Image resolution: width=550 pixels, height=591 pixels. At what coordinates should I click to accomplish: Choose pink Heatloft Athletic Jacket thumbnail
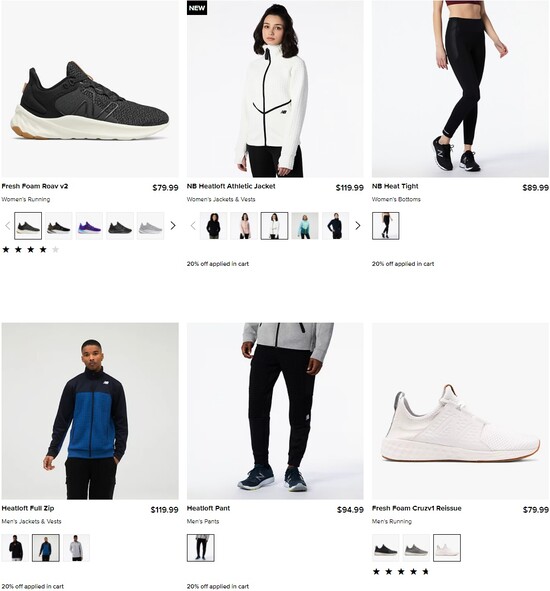[x=244, y=226]
